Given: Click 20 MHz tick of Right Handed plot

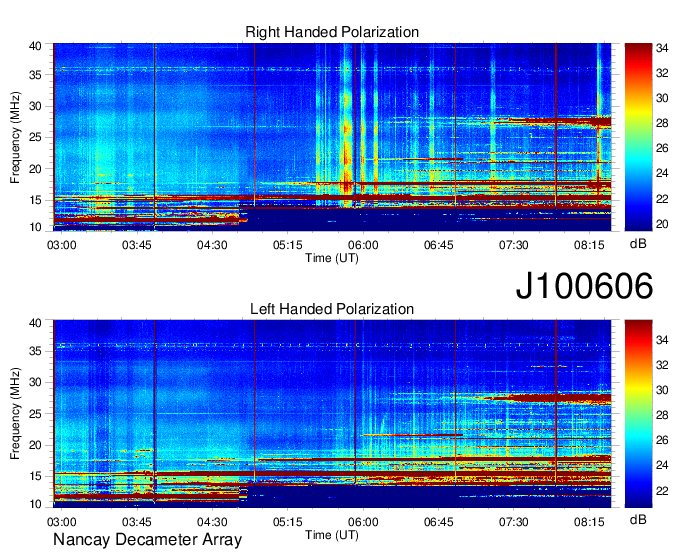Looking at the screenshot, I should pyautogui.click(x=35, y=169).
